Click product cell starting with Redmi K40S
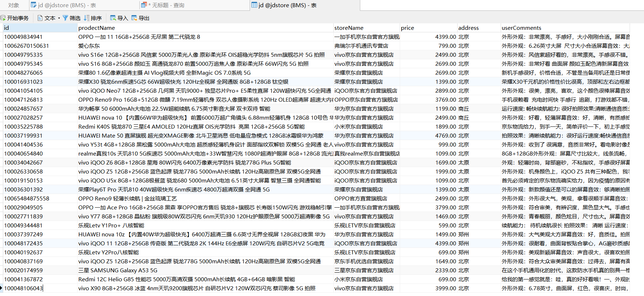The height and width of the screenshot is (296, 644). (x=205, y=127)
